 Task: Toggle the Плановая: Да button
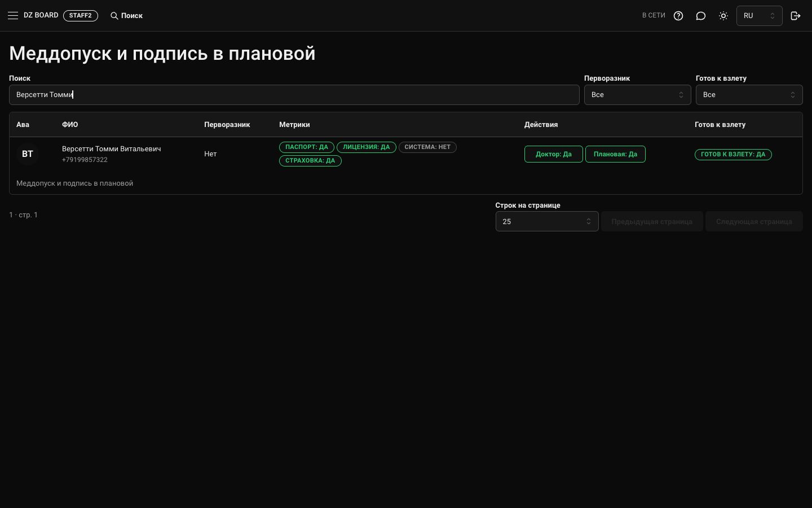(x=615, y=154)
